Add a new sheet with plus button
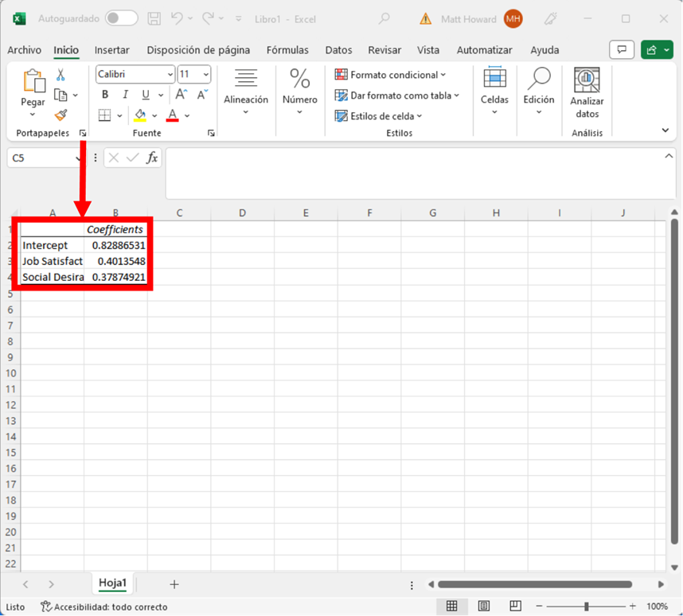The height and width of the screenshot is (616, 683). pyautogui.click(x=174, y=584)
